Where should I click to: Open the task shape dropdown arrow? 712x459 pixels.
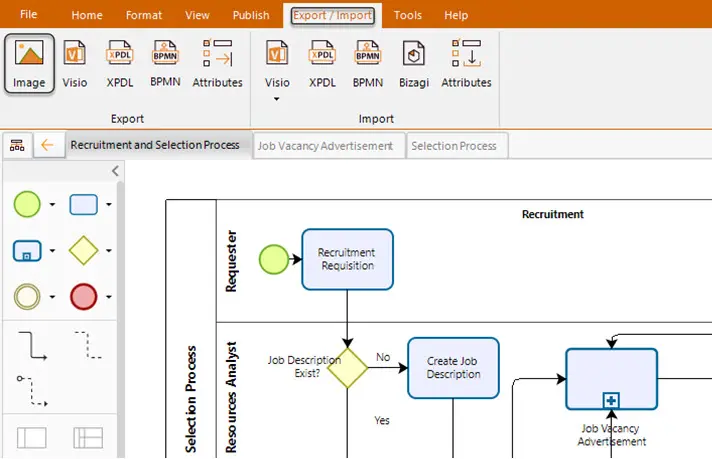(109, 204)
